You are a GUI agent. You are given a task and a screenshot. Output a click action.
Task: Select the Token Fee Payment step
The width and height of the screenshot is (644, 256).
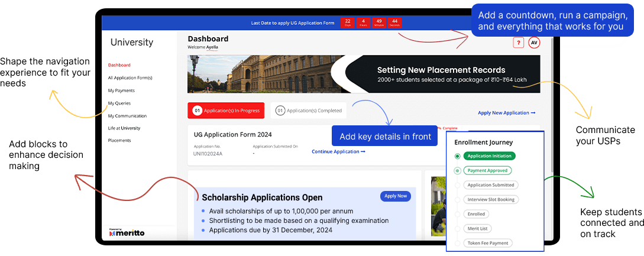pos(488,243)
